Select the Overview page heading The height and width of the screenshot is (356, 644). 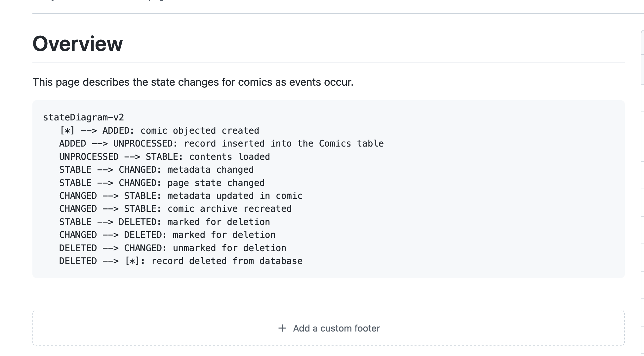pyautogui.click(x=77, y=43)
